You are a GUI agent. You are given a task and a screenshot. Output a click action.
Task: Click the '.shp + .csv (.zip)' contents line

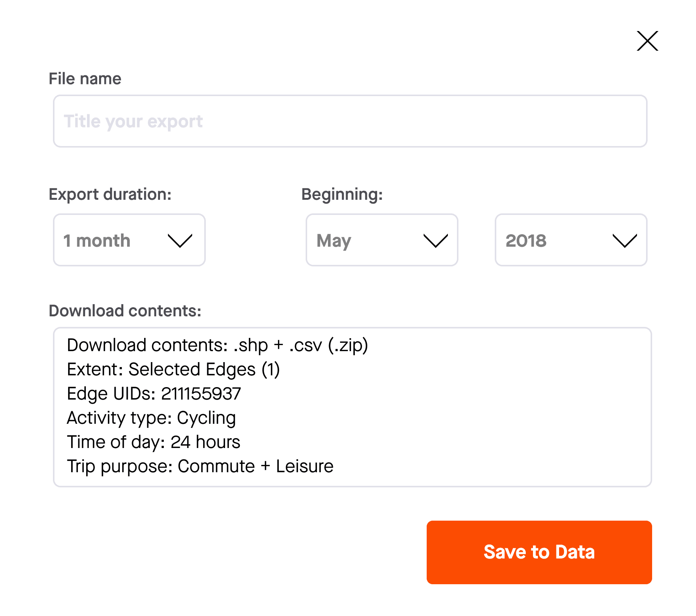click(x=217, y=345)
